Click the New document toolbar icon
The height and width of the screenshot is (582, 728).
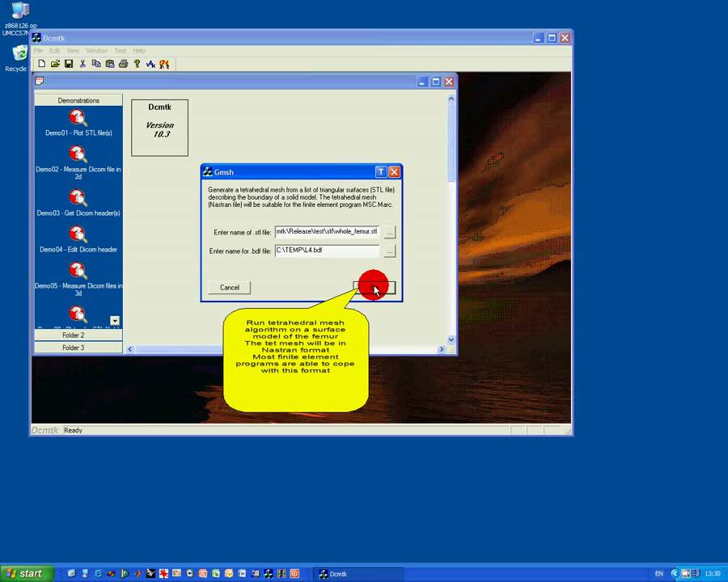[x=42, y=64]
